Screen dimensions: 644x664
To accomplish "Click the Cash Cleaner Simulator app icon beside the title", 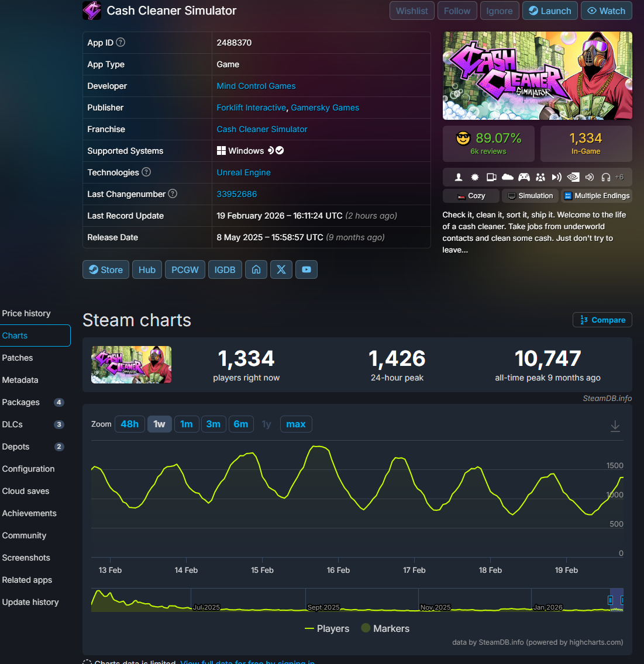I will (91, 10).
